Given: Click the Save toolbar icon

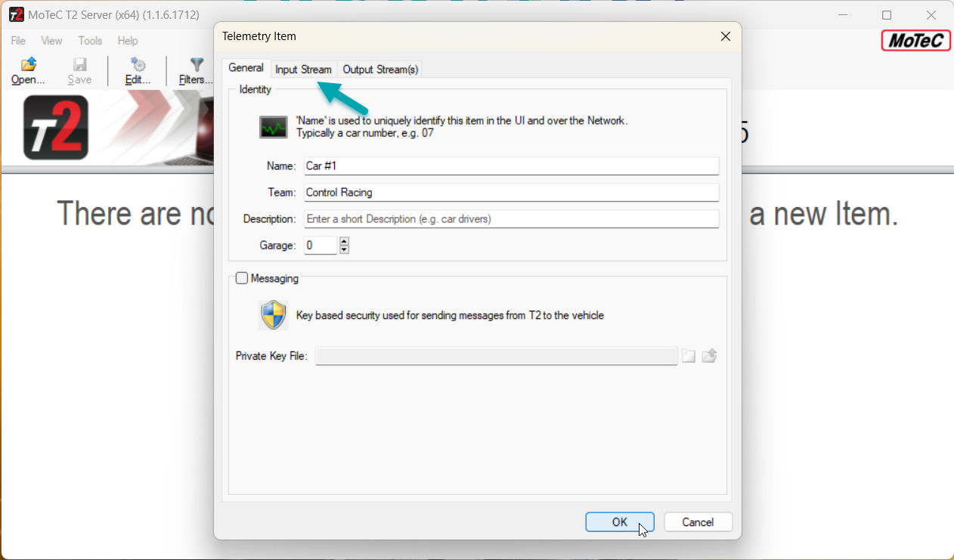Looking at the screenshot, I should 79,65.
